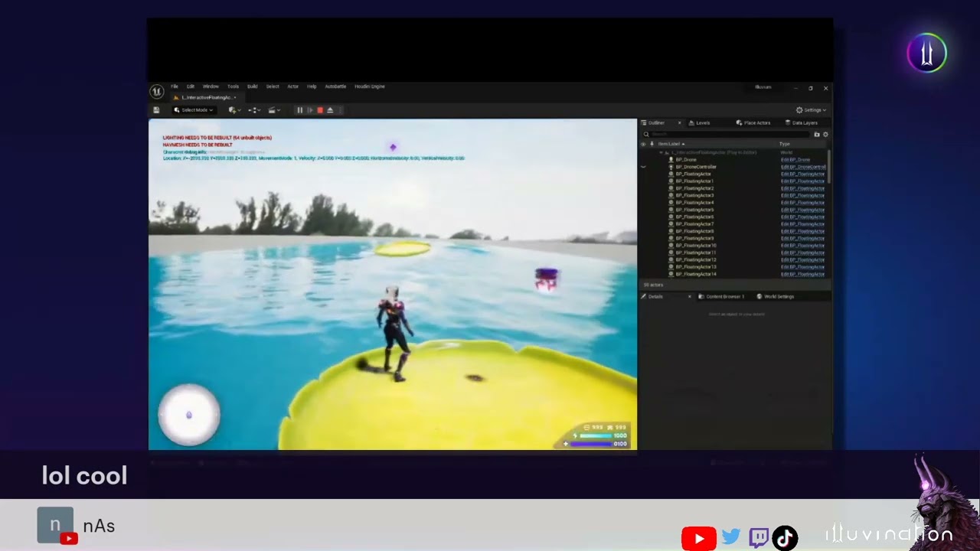The width and height of the screenshot is (980, 551).
Task: Toggle the visibility eye column header
Action: click(644, 144)
